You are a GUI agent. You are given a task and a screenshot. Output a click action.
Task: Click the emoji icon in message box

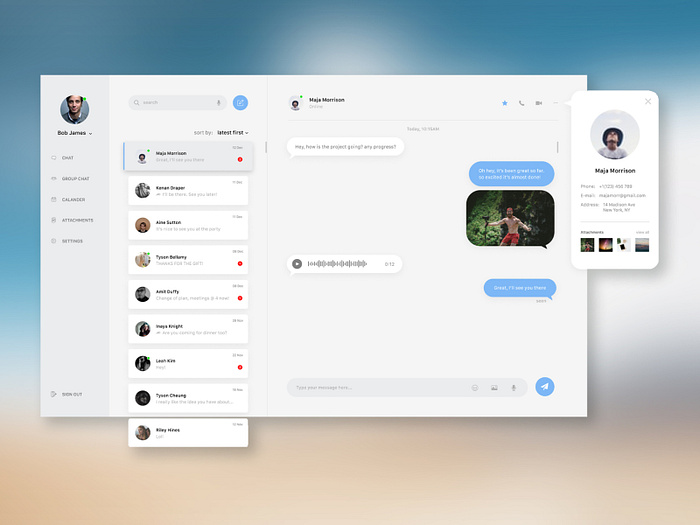point(475,388)
